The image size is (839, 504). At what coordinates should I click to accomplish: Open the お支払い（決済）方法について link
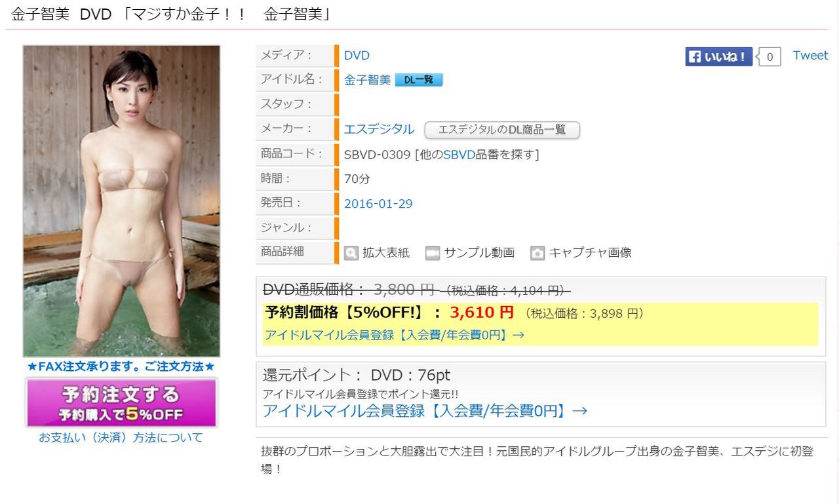pyautogui.click(x=121, y=437)
